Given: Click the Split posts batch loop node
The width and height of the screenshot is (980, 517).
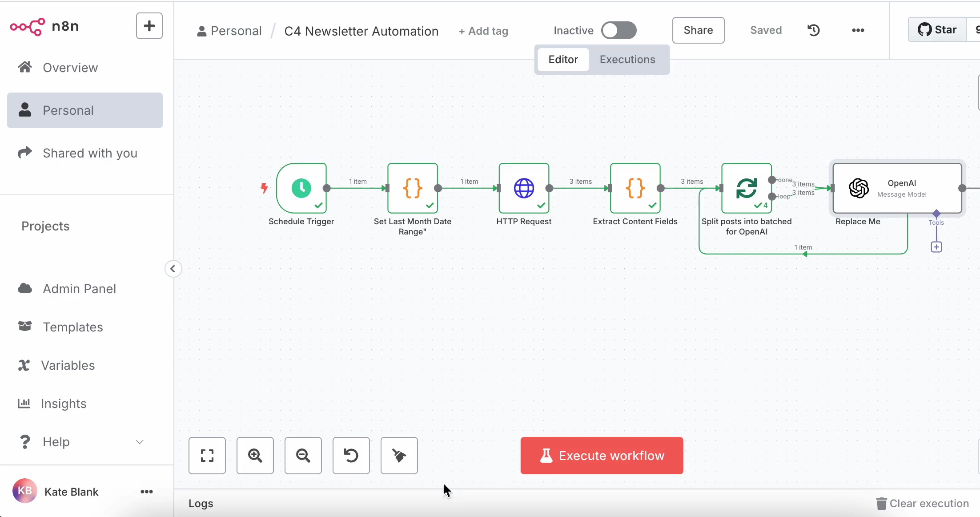Looking at the screenshot, I should pyautogui.click(x=746, y=188).
